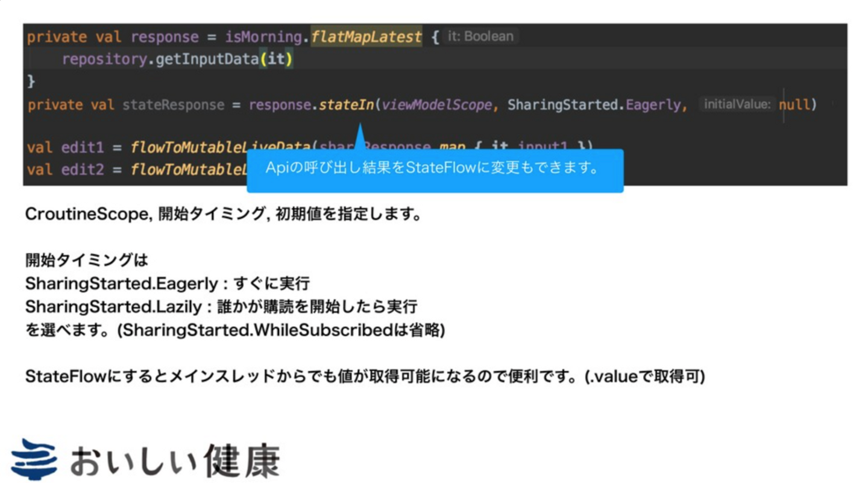This screenshot has width=868, height=483.
Task: Click the closing brace of flatMapLatest block
Action: coord(31,81)
